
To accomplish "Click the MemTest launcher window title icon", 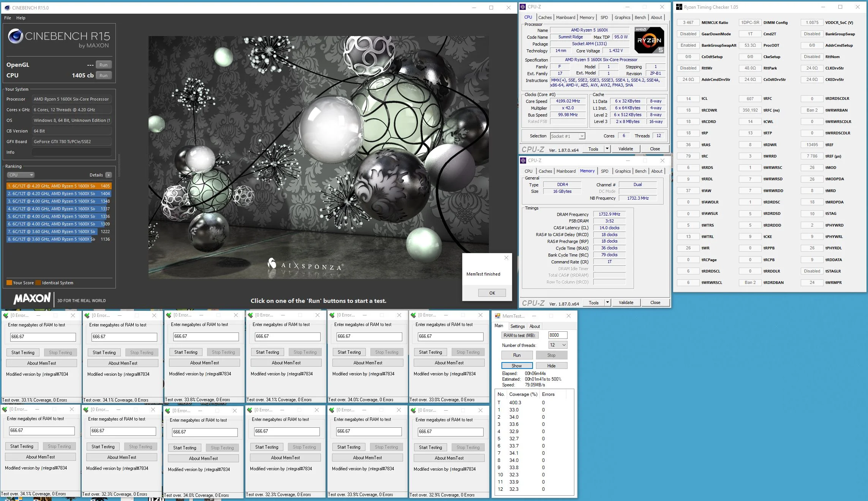I will (x=497, y=316).
